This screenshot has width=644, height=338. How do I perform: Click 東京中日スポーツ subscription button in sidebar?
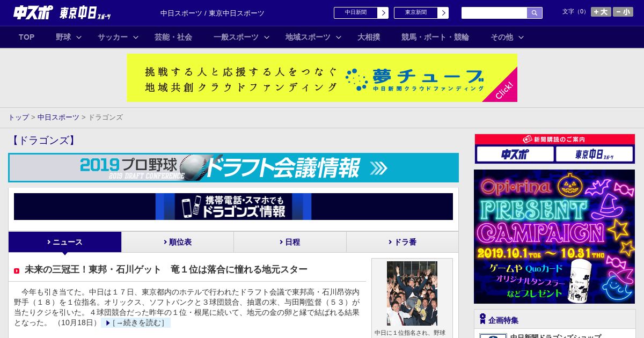595,154
